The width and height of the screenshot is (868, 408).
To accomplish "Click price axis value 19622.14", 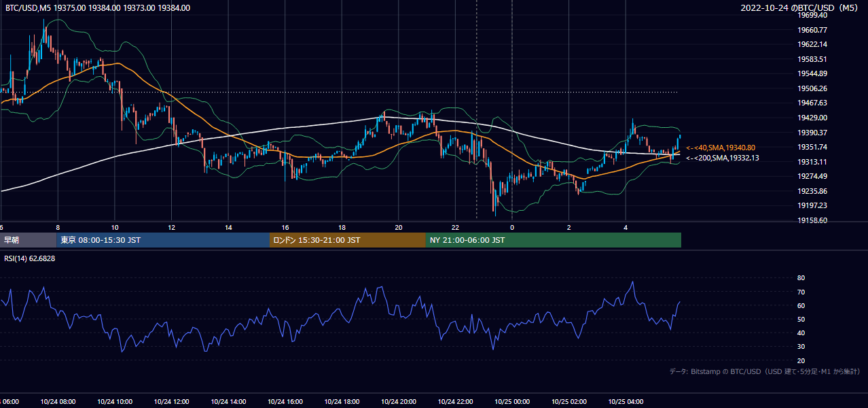I will pos(812,44).
